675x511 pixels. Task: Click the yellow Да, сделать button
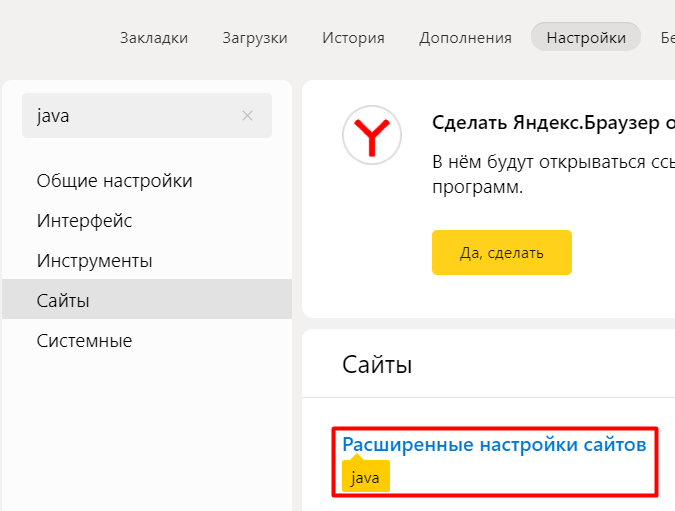pyautogui.click(x=502, y=252)
